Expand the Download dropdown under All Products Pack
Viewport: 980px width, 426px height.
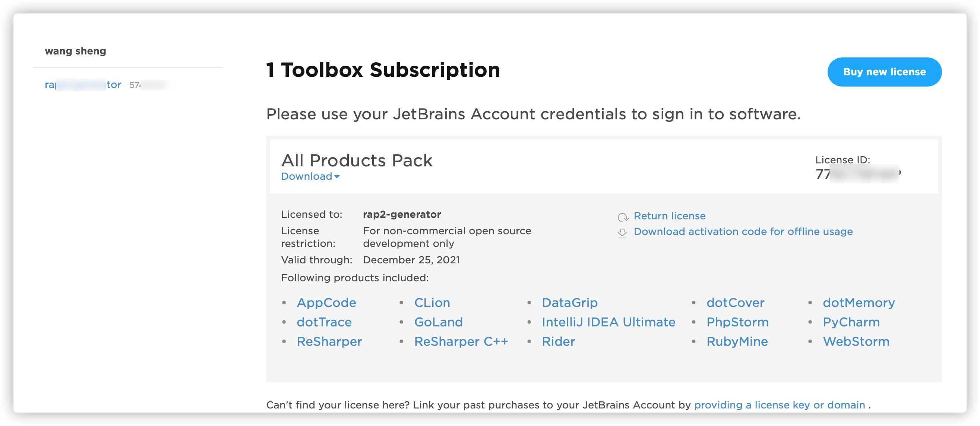pos(310,177)
